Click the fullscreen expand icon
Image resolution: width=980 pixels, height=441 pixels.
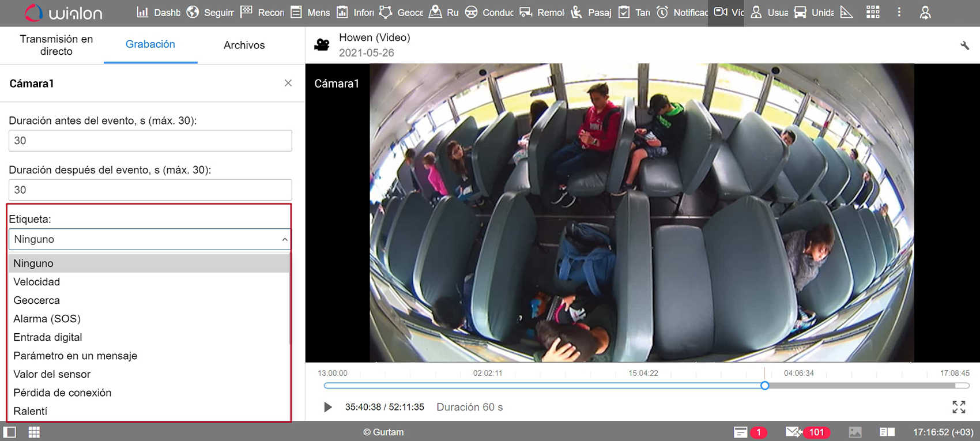tap(959, 407)
